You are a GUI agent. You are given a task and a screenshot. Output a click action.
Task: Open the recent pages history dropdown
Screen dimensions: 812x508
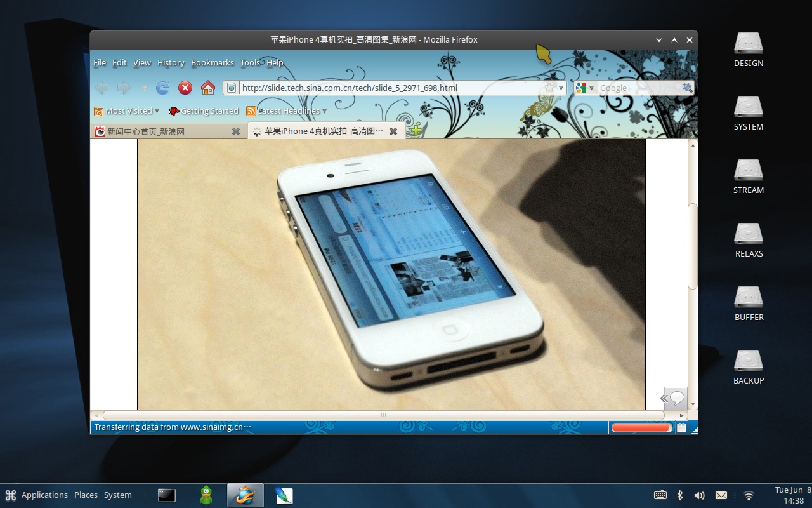click(x=144, y=88)
